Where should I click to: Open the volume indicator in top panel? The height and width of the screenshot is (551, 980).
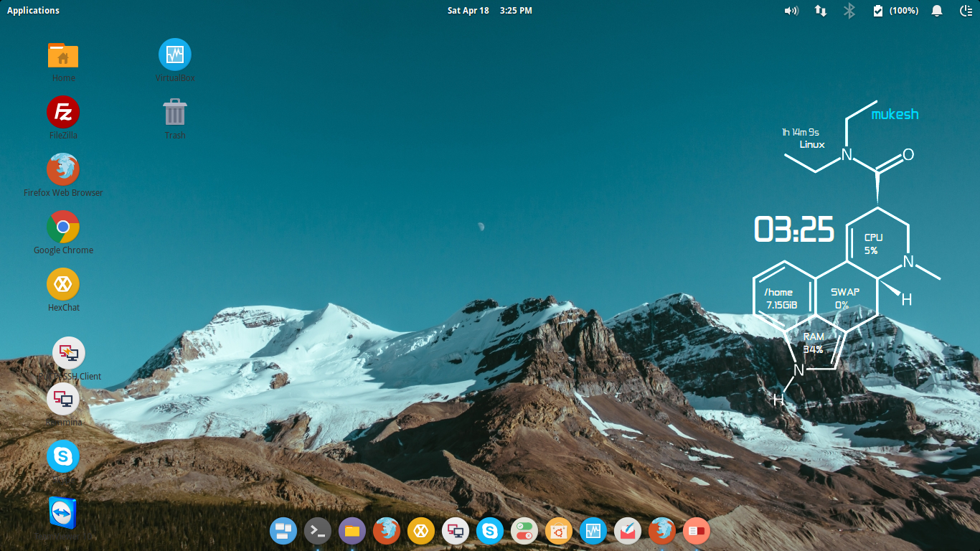[x=791, y=11]
